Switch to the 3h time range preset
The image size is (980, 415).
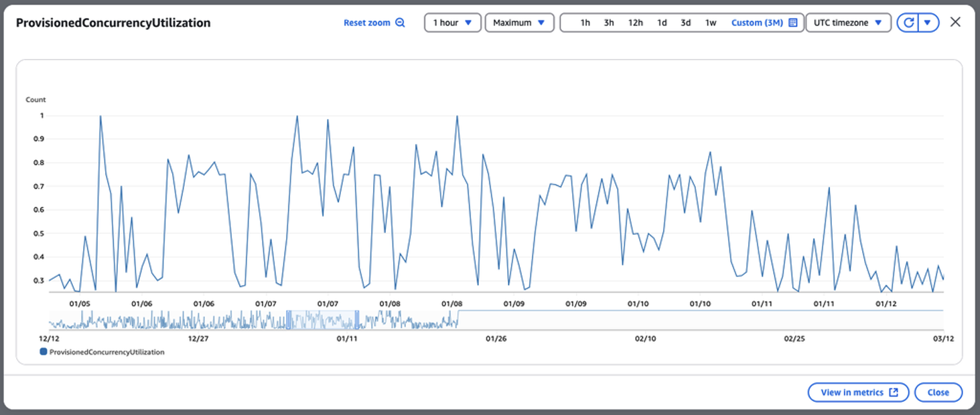point(608,22)
